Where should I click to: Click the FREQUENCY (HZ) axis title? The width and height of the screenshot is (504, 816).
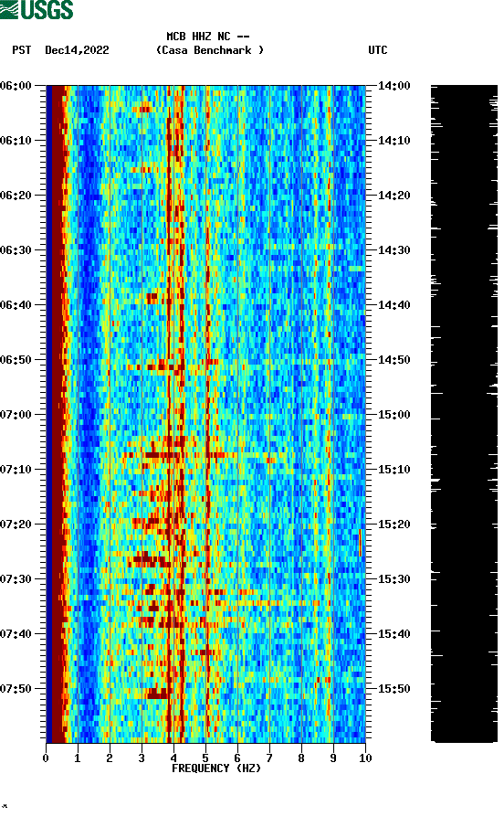(x=216, y=768)
